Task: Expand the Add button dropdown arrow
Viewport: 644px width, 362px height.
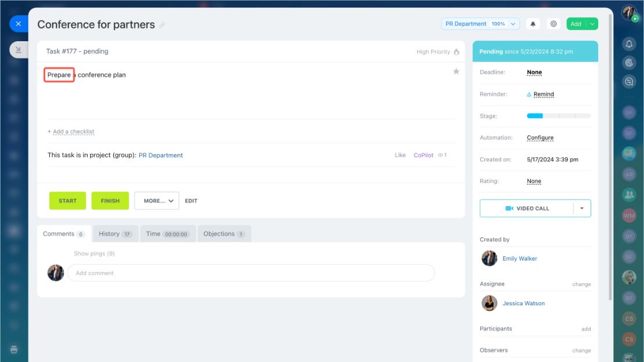Action: pos(592,24)
